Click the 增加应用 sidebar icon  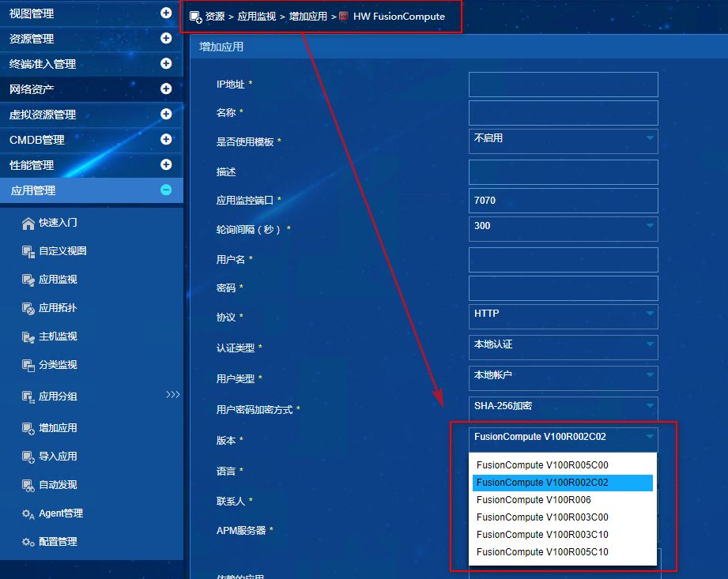(x=28, y=428)
